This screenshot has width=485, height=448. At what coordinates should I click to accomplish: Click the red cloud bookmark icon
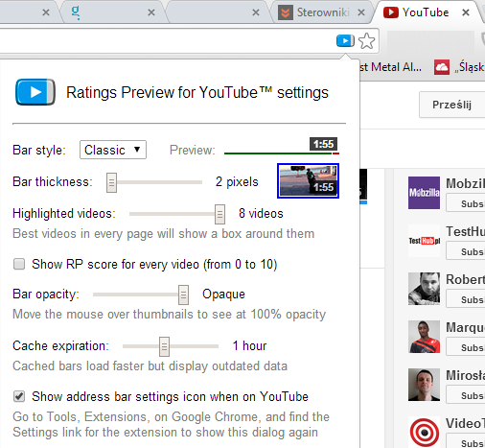(442, 67)
